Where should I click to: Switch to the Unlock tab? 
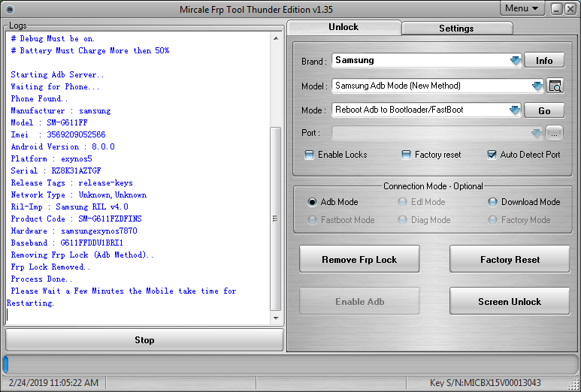pos(343,27)
